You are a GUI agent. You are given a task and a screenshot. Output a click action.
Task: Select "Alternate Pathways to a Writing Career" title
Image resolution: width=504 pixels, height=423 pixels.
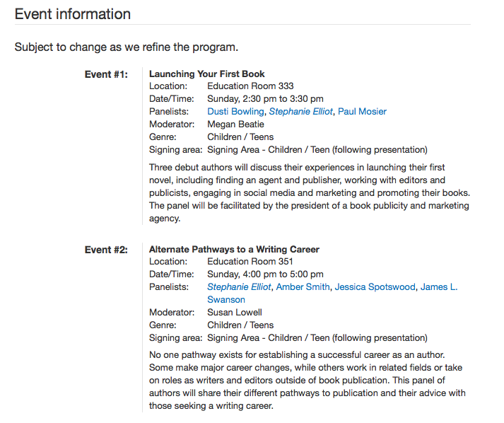coord(234,250)
